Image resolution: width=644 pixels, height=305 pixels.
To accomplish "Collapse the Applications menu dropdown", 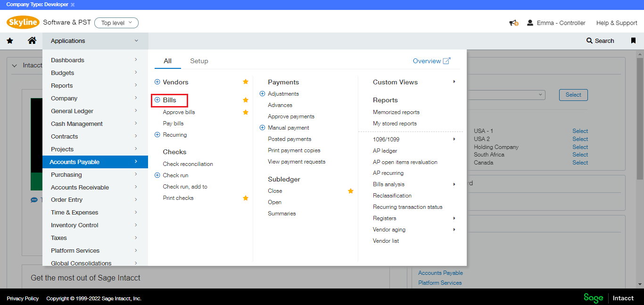I will tap(136, 41).
